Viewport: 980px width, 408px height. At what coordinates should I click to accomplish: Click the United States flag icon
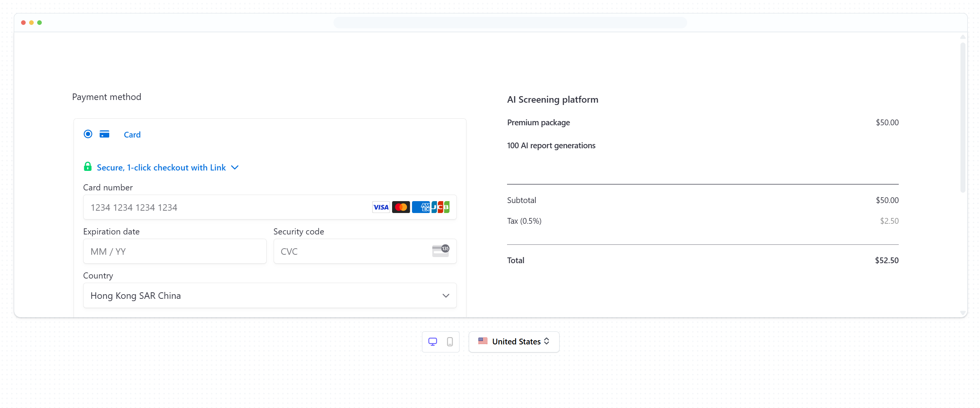(483, 341)
